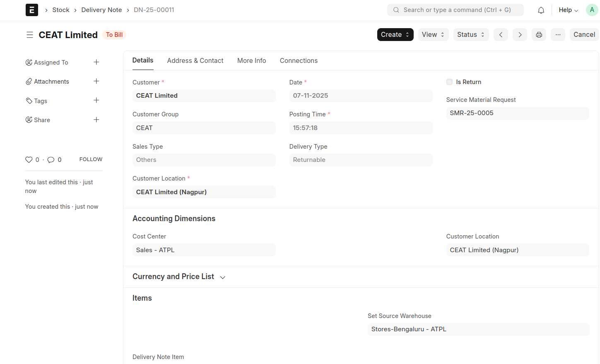
Task: Click the Delivery Note breadcrumb link
Action: tap(101, 10)
